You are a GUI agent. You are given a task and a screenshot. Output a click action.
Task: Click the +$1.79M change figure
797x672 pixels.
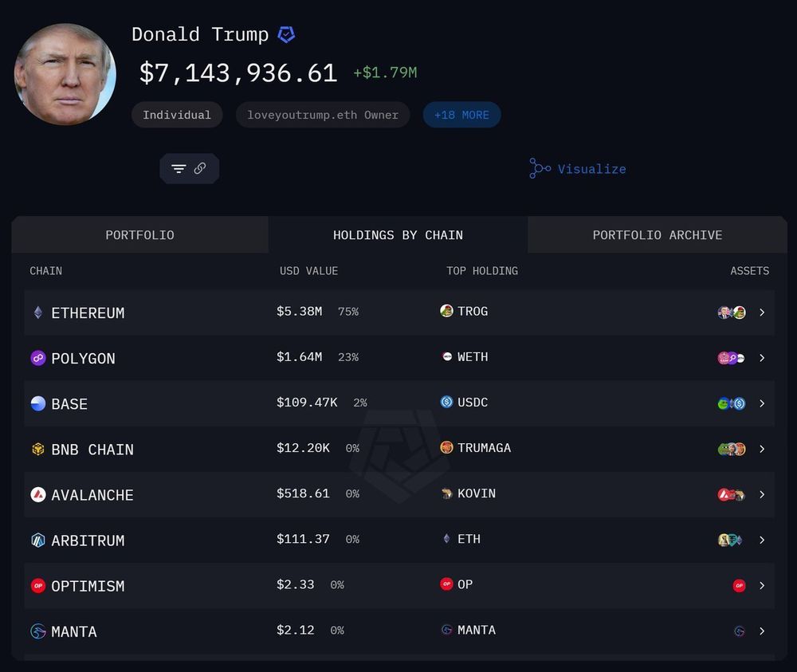click(385, 73)
